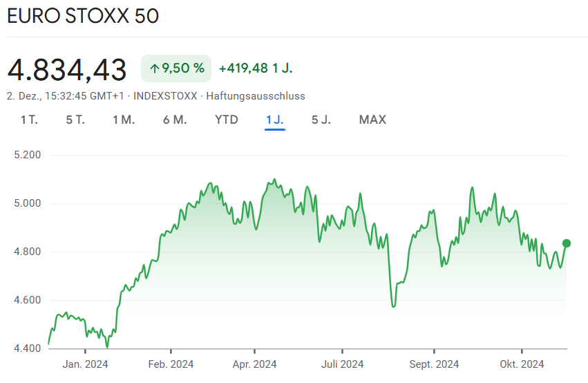The width and height of the screenshot is (588, 383).
Task: Click the Apr. 2024 x-axis label
Action: click(255, 364)
